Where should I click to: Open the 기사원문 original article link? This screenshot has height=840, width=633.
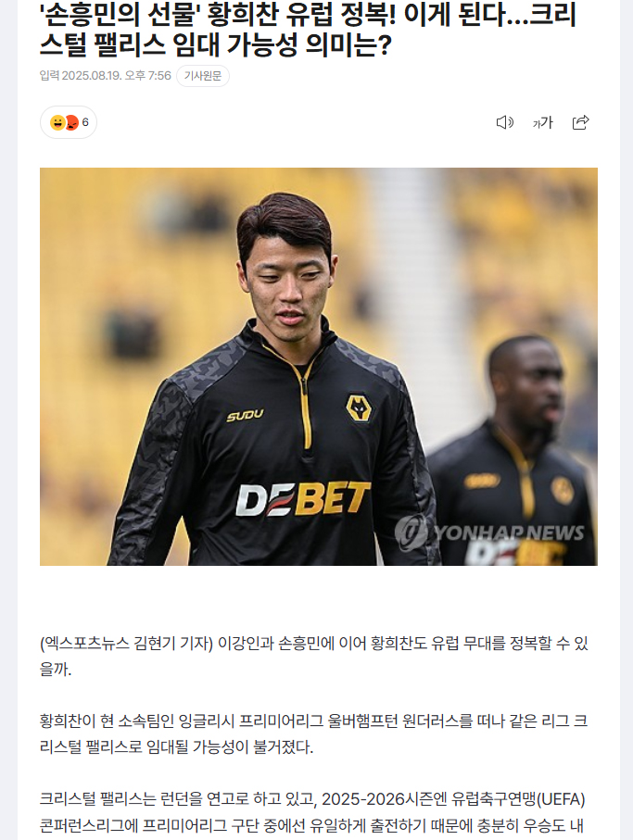pyautogui.click(x=203, y=76)
